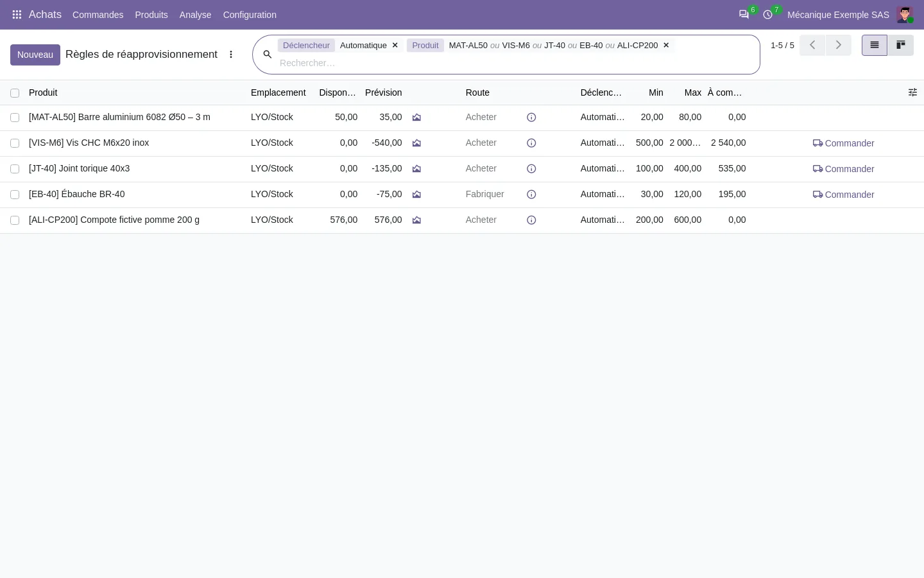The width and height of the screenshot is (924, 578).
Task: Click the 2 540,00 quantity to order
Action: click(x=728, y=143)
